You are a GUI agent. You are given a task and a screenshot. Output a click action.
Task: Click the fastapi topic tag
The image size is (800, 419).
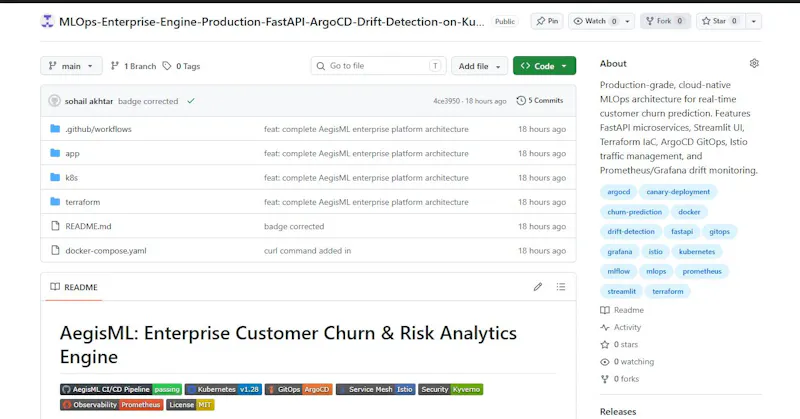pos(682,232)
